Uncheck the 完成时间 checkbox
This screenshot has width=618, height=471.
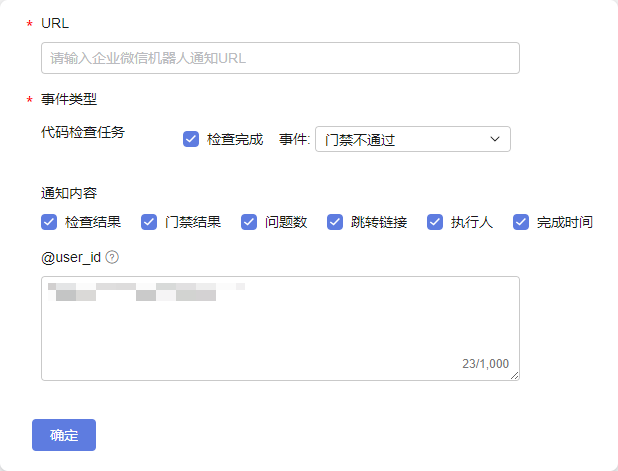521,222
